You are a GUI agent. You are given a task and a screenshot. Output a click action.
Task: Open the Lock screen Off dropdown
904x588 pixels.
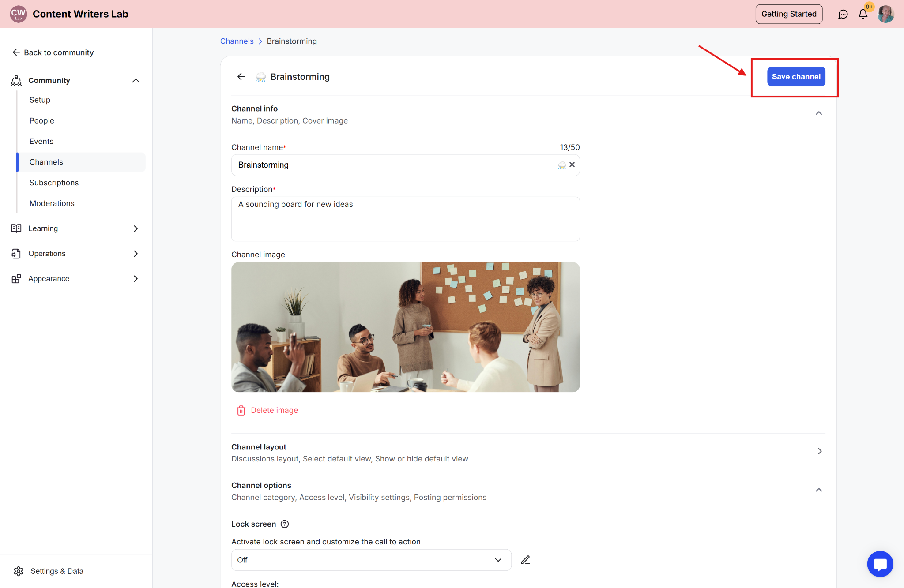tap(371, 560)
